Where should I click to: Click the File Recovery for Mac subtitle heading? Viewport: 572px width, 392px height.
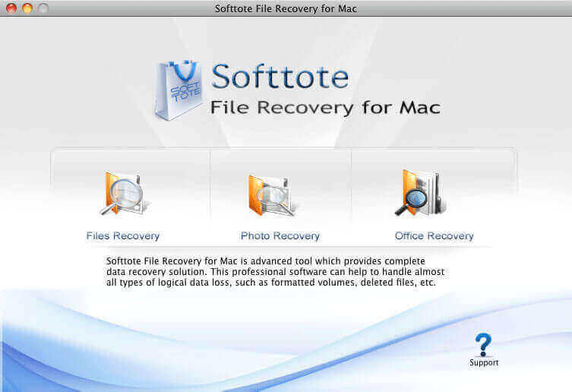click(x=325, y=108)
